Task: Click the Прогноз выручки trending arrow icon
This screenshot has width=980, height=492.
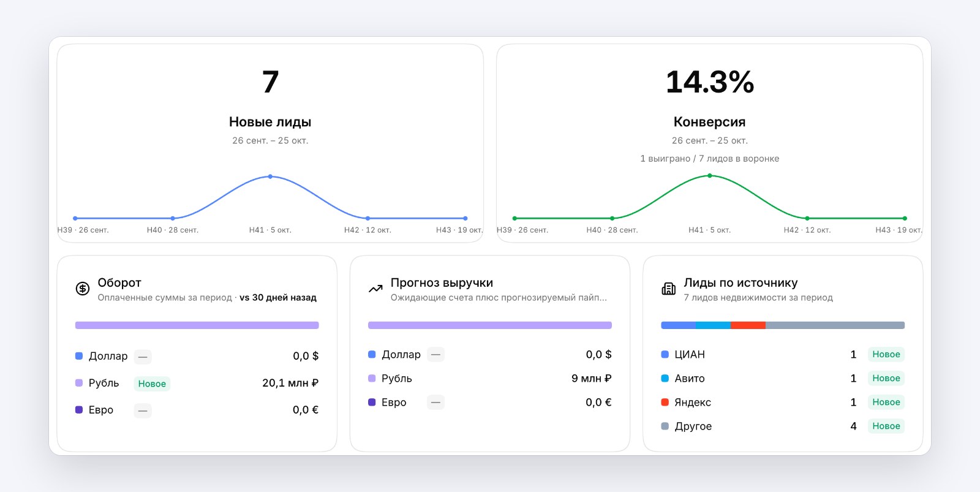Action: (375, 289)
